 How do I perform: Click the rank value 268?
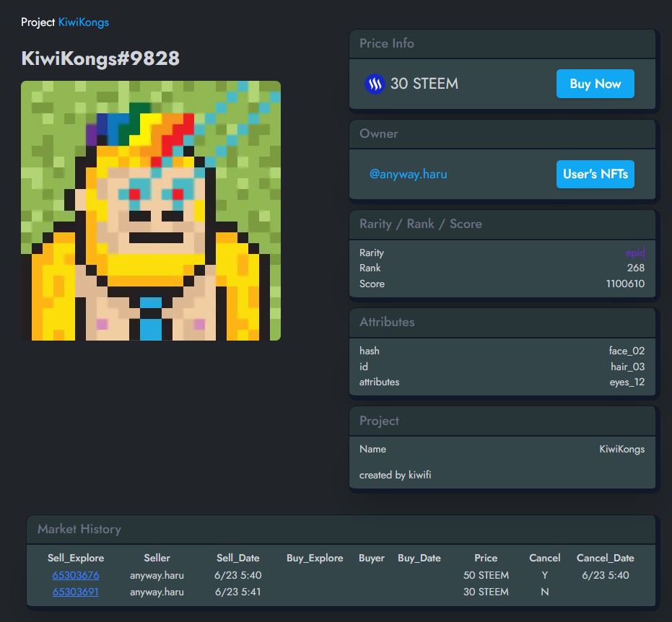coord(636,268)
